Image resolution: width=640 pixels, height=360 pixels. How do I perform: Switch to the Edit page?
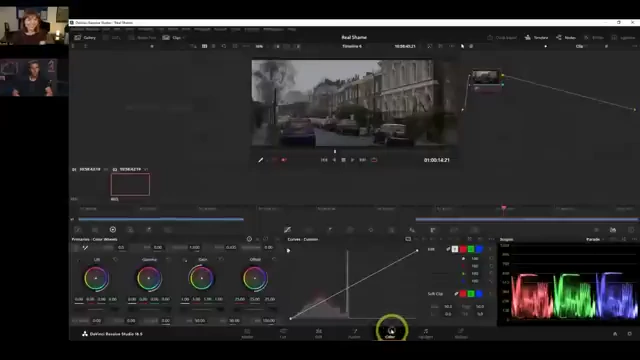(x=318, y=333)
